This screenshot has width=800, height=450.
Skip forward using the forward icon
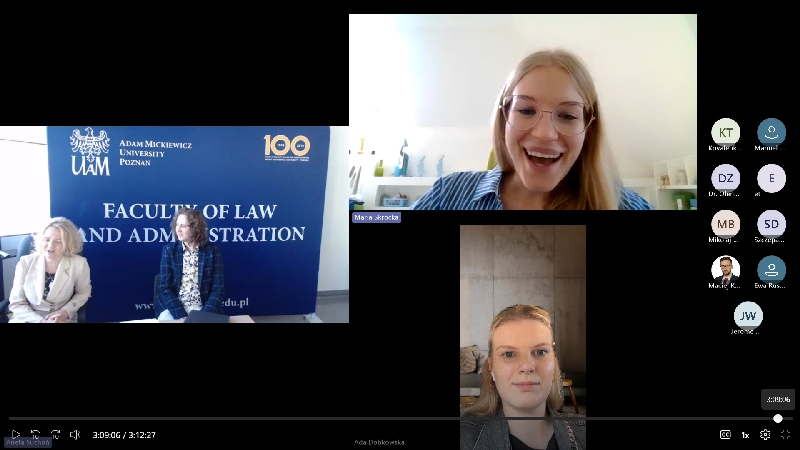coord(55,435)
